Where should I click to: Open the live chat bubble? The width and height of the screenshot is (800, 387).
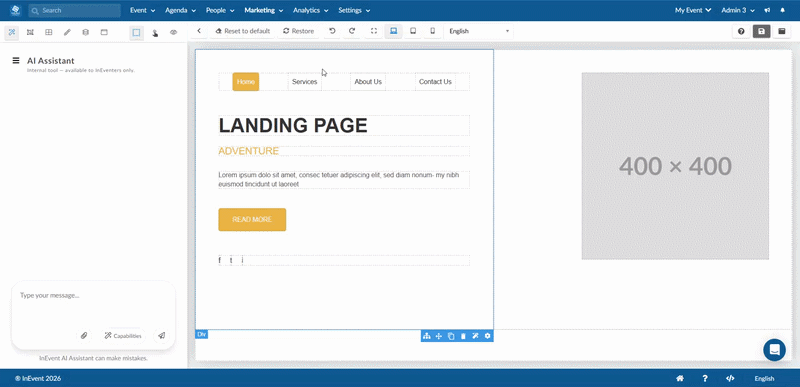click(774, 350)
